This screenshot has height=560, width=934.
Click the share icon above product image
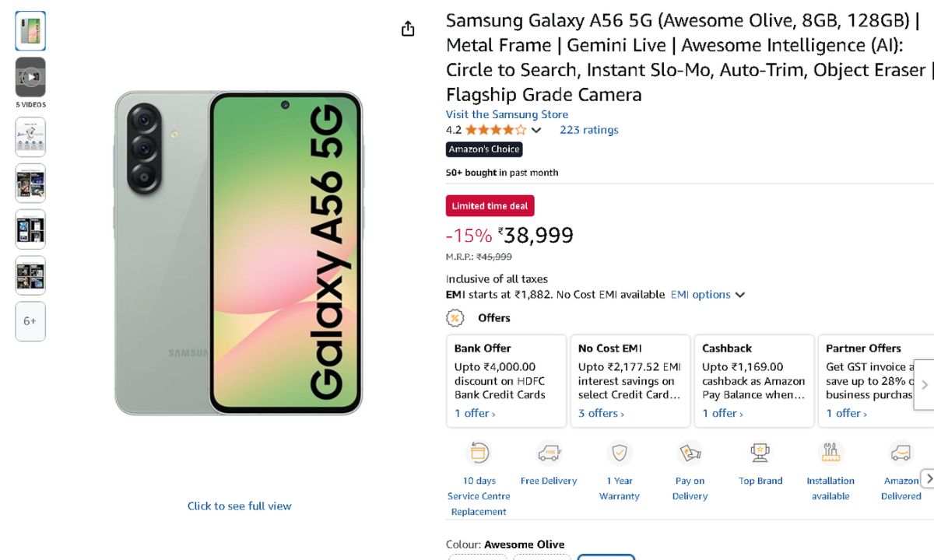coord(408,29)
